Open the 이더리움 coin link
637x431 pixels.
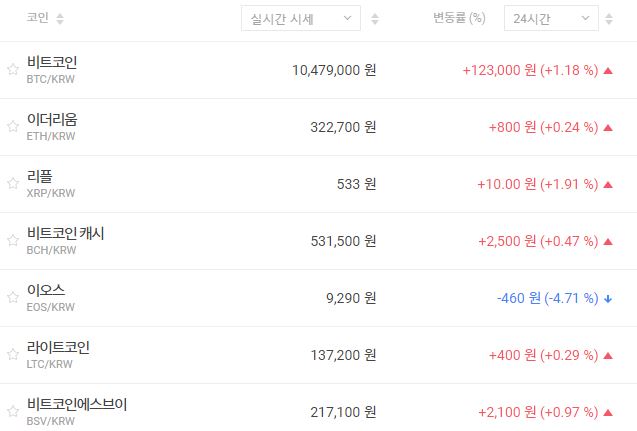[52, 120]
